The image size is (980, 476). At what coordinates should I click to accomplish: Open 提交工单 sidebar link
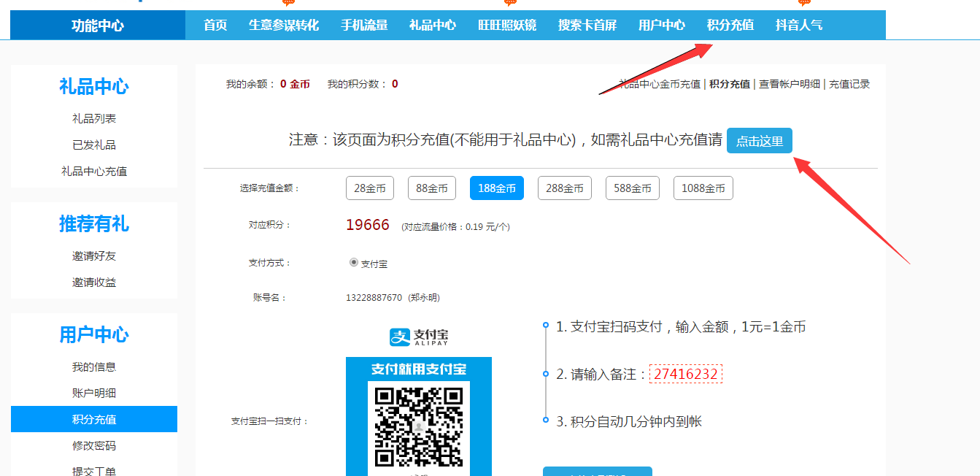point(94,471)
